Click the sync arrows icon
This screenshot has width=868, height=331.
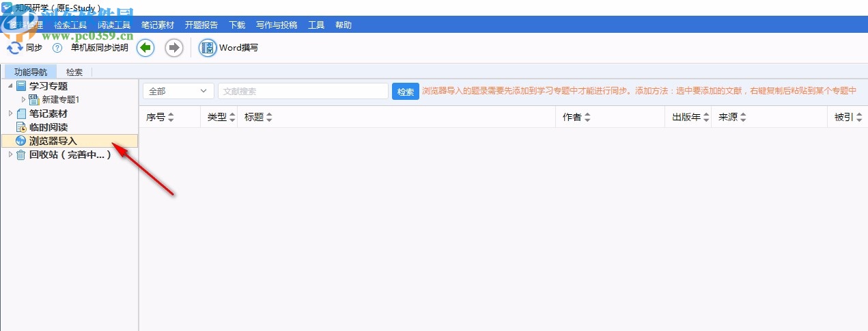14,48
